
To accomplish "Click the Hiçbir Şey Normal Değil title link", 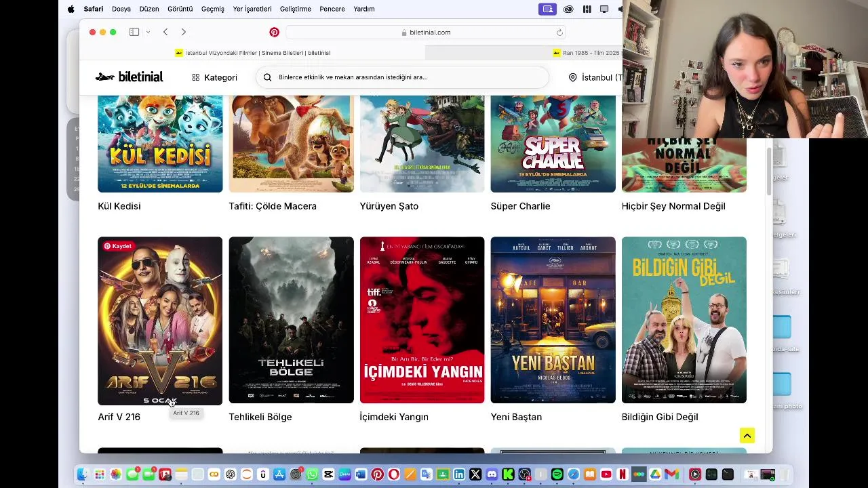I will pyautogui.click(x=673, y=206).
